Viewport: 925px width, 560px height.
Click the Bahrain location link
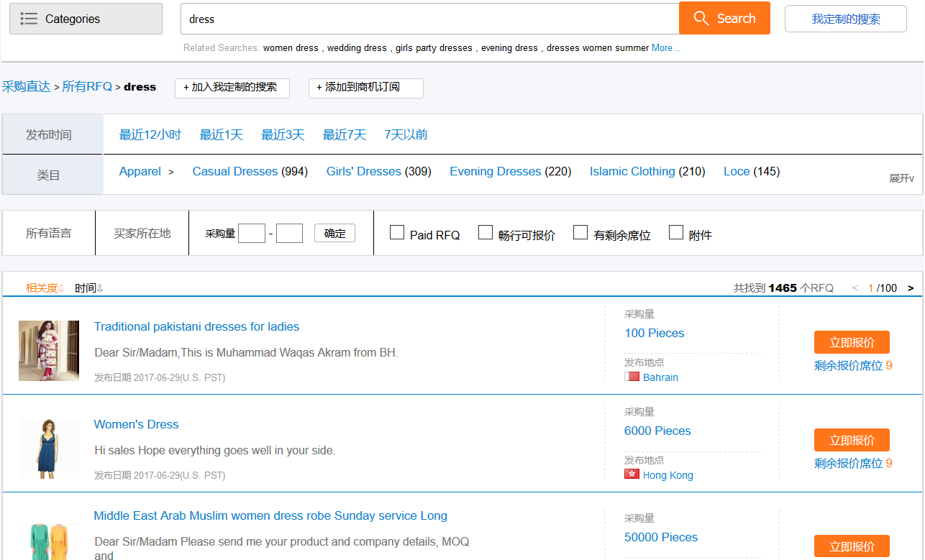pos(660,377)
